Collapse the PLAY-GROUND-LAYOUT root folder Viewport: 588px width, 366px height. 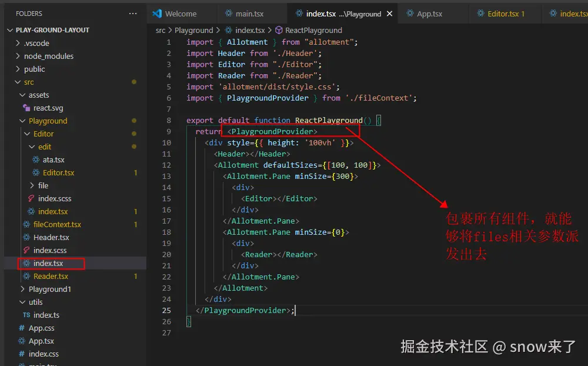(10, 30)
